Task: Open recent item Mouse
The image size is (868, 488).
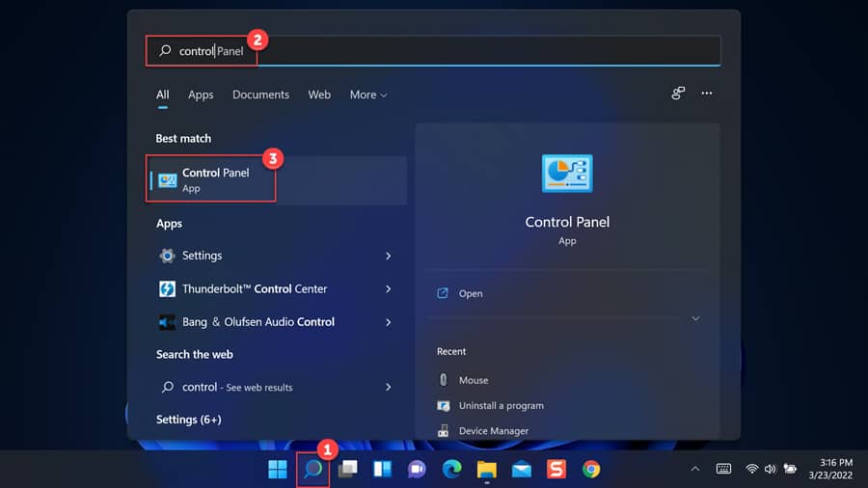Action: (474, 380)
